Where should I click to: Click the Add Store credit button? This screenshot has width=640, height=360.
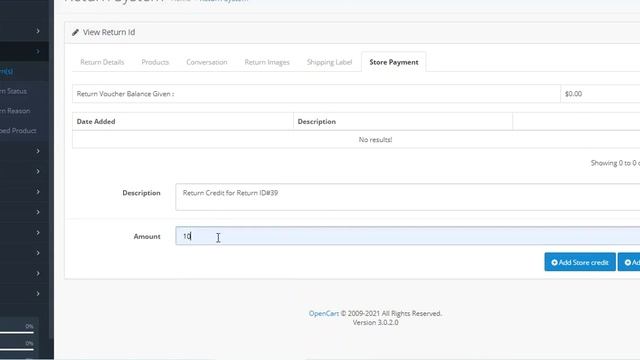[580, 262]
